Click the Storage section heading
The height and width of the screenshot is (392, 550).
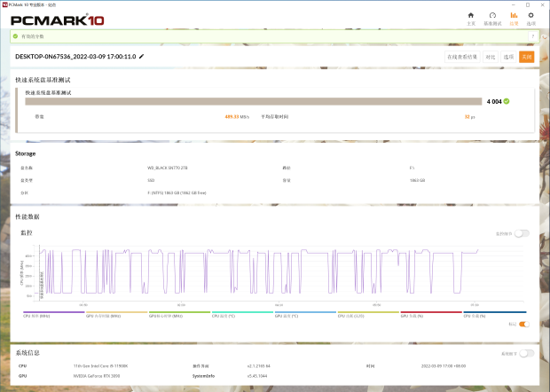25,153
